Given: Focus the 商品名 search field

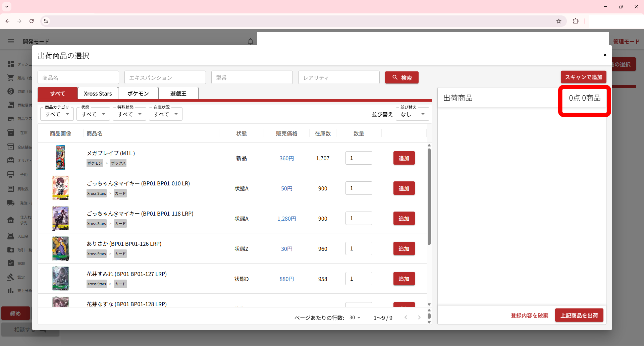Looking at the screenshot, I should 78,77.
